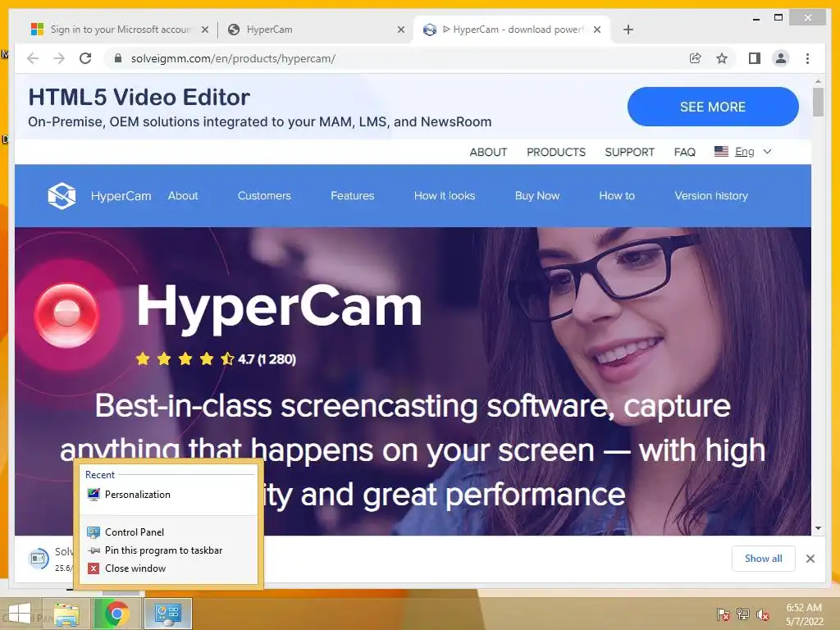Viewport: 840px width, 630px height.
Task: Click the share page icon in address bar
Action: pyautogui.click(x=696, y=58)
